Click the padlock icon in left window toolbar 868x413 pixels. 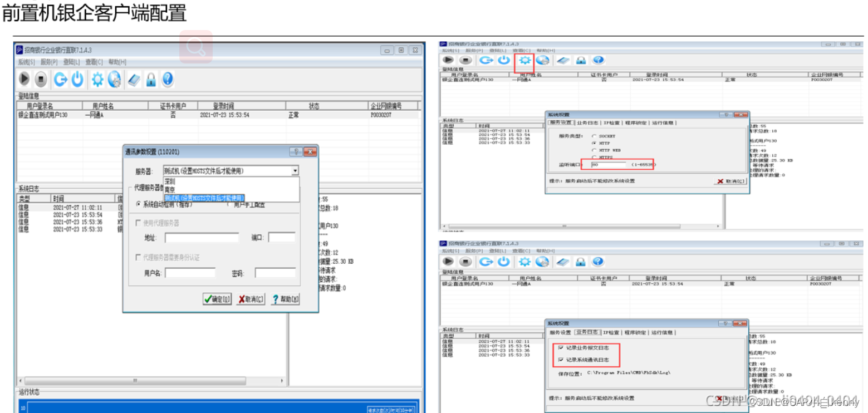151,80
